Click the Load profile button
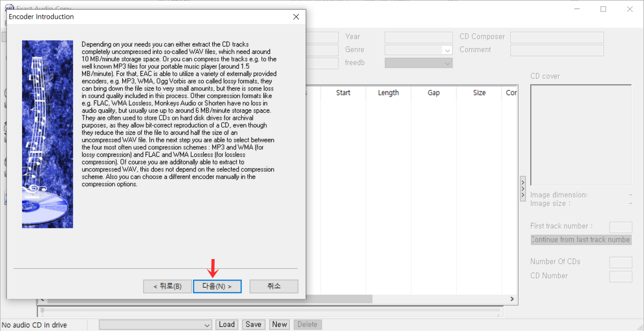The height and width of the screenshot is (331, 644). point(226,324)
